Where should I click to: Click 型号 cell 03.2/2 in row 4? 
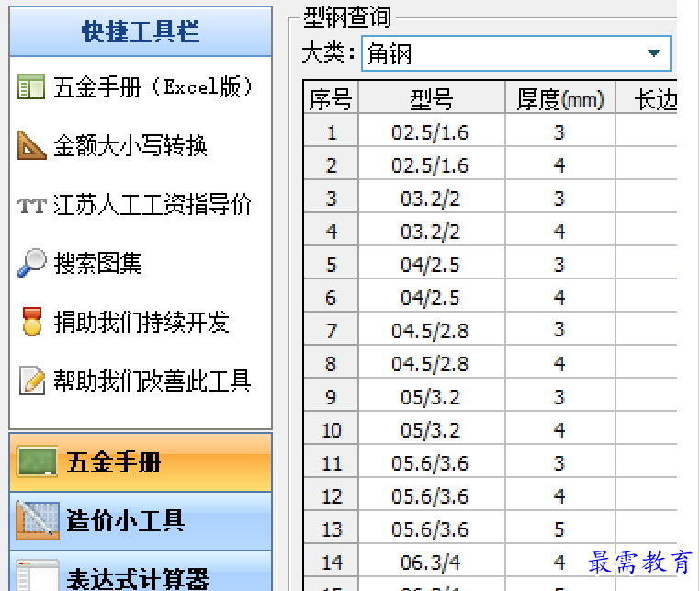[x=432, y=229]
